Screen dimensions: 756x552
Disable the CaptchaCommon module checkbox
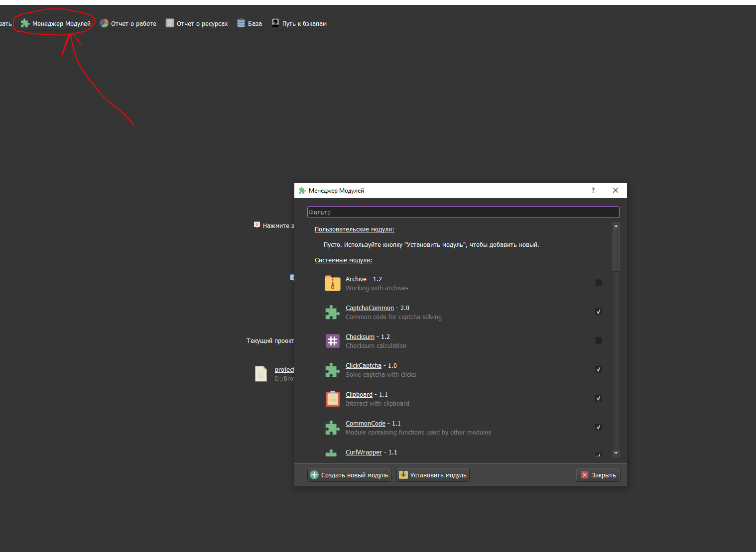click(x=599, y=312)
